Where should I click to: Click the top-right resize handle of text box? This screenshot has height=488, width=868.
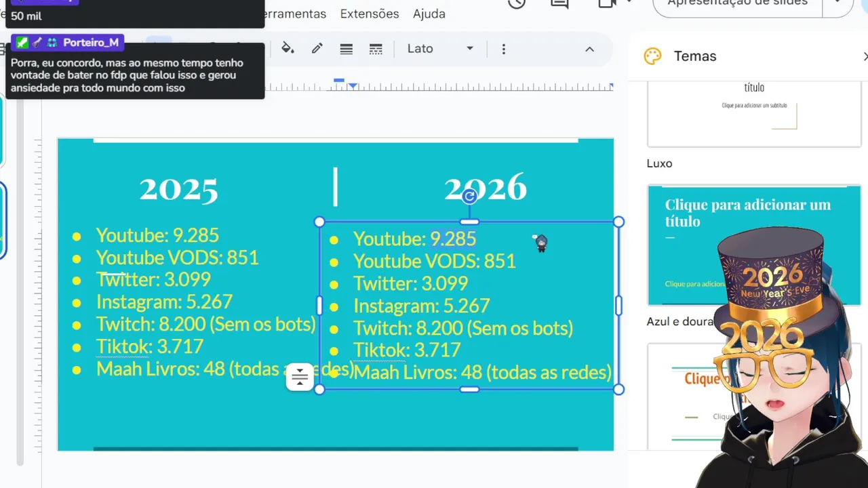click(618, 222)
